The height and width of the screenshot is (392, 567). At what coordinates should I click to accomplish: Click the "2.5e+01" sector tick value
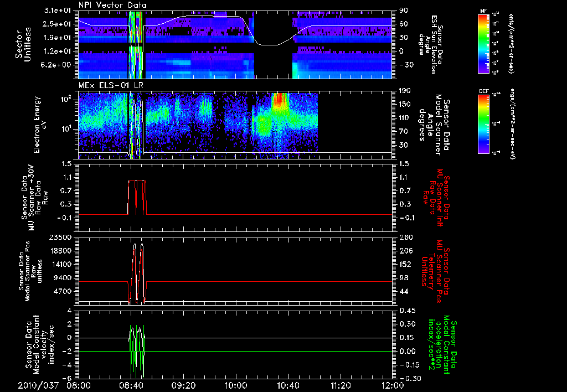click(58, 24)
